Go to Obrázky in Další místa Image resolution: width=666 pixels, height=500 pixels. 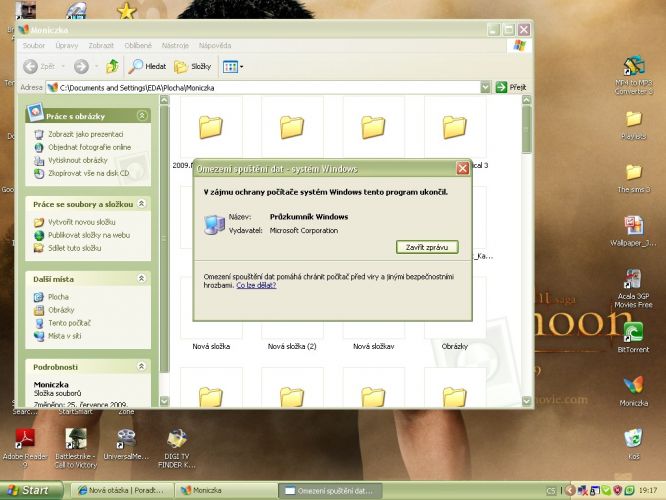(x=61, y=310)
